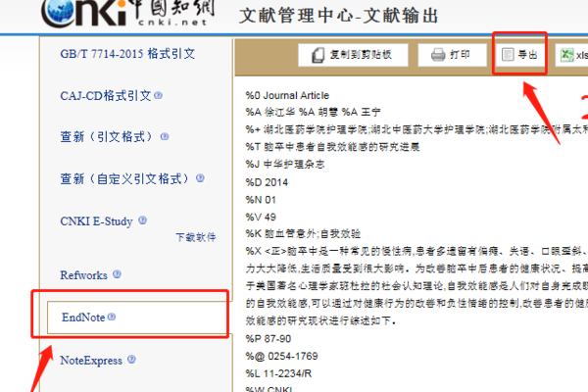This screenshot has width=588, height=392.
Task: Click the '%0 Journal Article' line
Action: tap(287, 96)
